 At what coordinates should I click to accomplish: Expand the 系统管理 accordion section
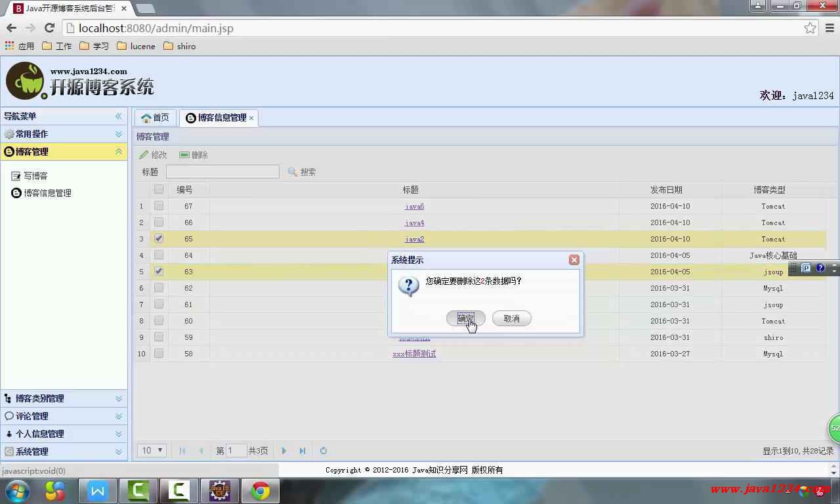[x=64, y=451]
